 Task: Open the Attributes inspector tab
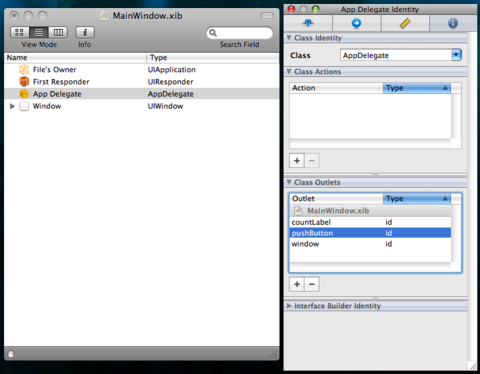pos(308,23)
